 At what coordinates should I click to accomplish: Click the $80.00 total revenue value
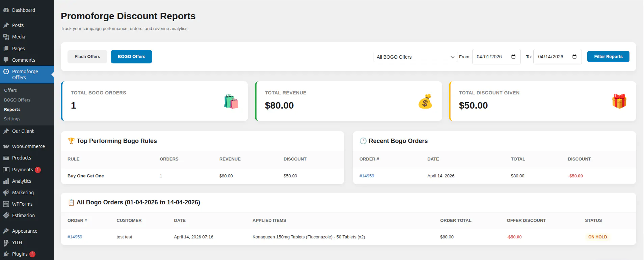tap(279, 106)
